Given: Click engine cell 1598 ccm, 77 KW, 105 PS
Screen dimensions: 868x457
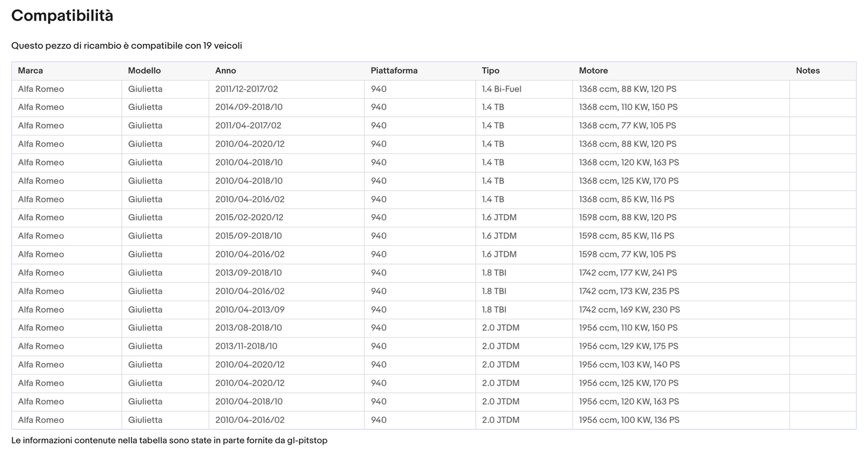Looking at the screenshot, I should pos(627,254).
